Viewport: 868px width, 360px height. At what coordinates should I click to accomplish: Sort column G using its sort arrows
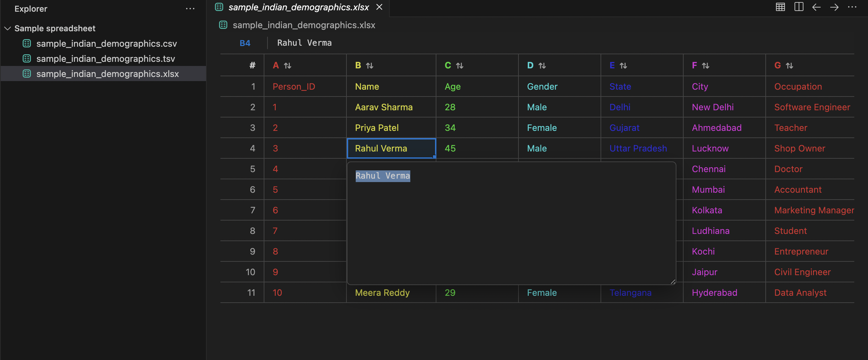pyautogui.click(x=790, y=66)
